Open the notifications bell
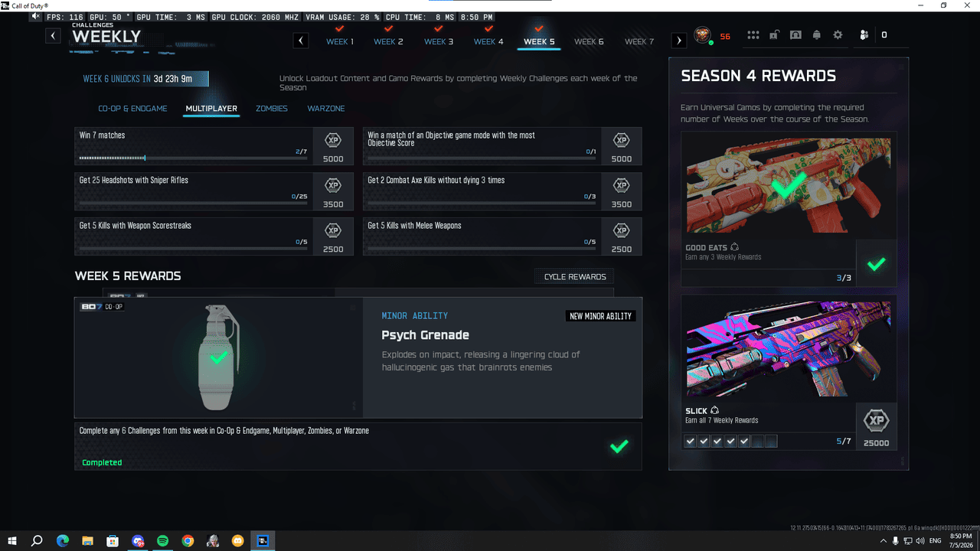 [817, 35]
